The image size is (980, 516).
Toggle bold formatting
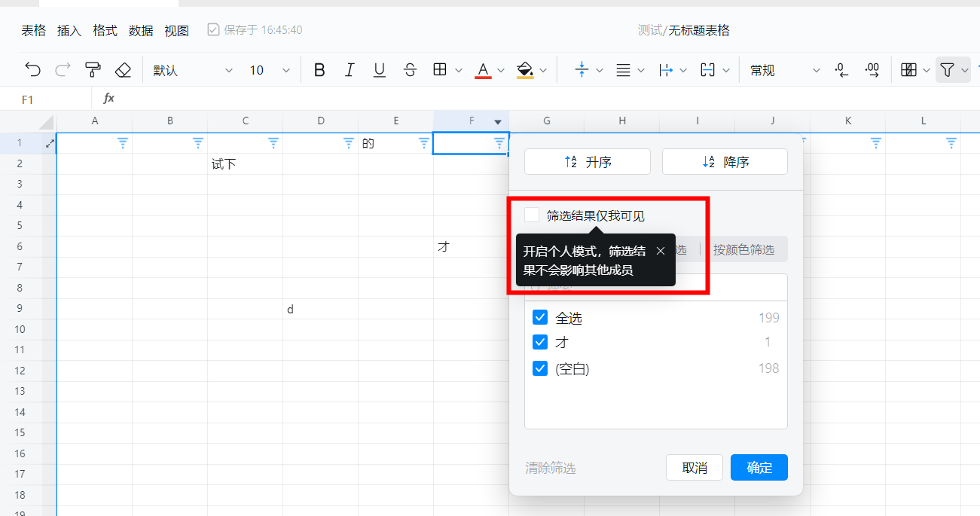(x=319, y=69)
